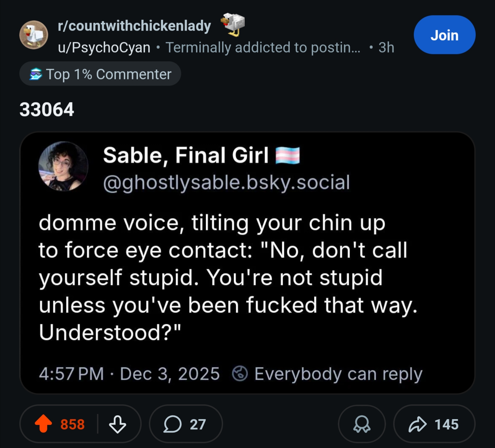Open the post title 33064

[x=47, y=109]
